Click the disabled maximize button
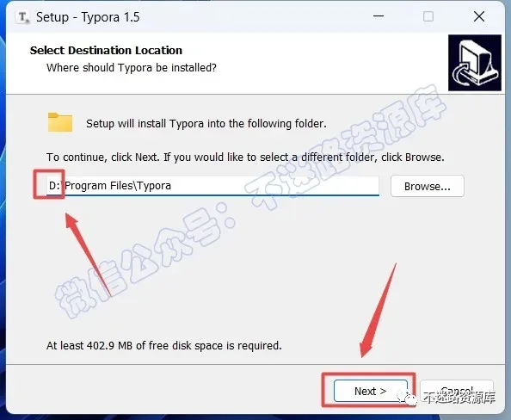Screen dimensions: 511x420 428,16
